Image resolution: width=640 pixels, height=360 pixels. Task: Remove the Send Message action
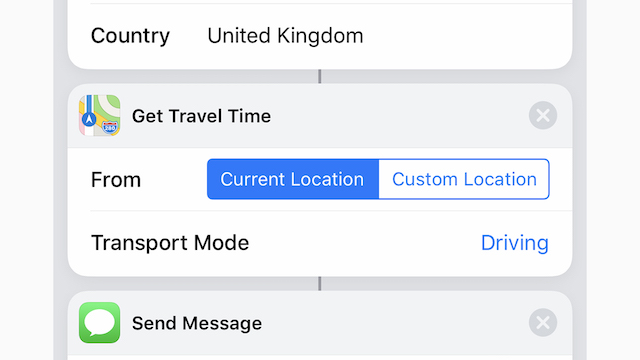point(543,322)
